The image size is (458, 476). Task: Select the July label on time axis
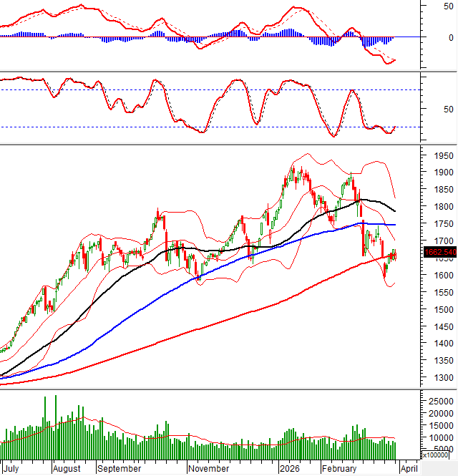[12, 469]
